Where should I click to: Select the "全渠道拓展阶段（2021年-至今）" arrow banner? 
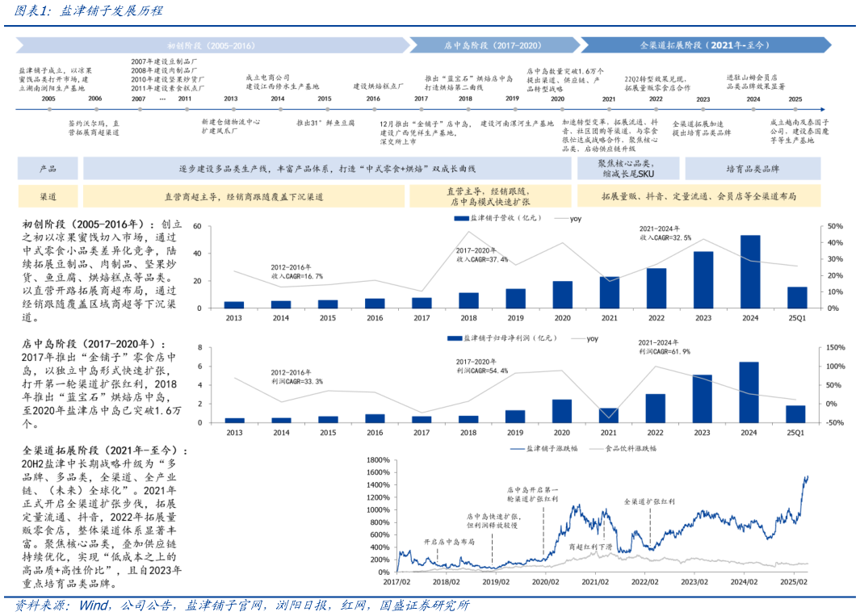coord(705,45)
